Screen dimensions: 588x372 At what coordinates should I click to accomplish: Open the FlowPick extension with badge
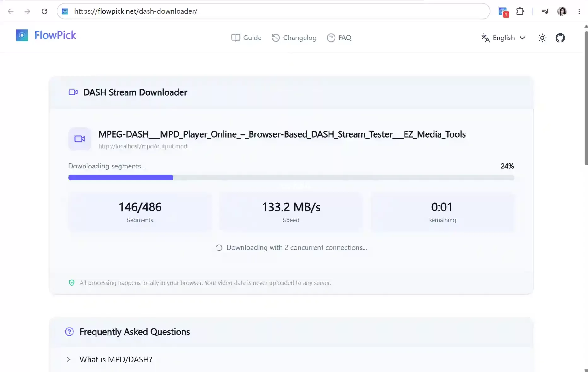[x=504, y=12]
